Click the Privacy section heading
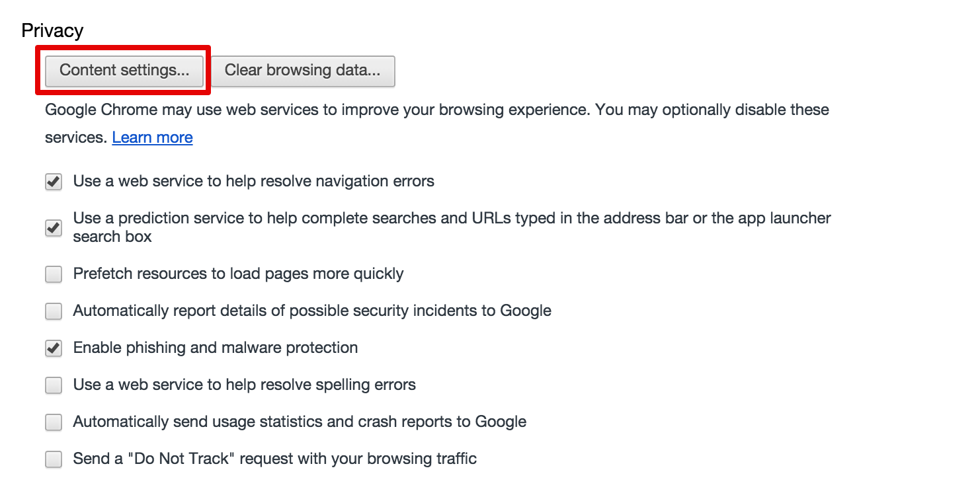This screenshot has width=980, height=497. point(52,30)
